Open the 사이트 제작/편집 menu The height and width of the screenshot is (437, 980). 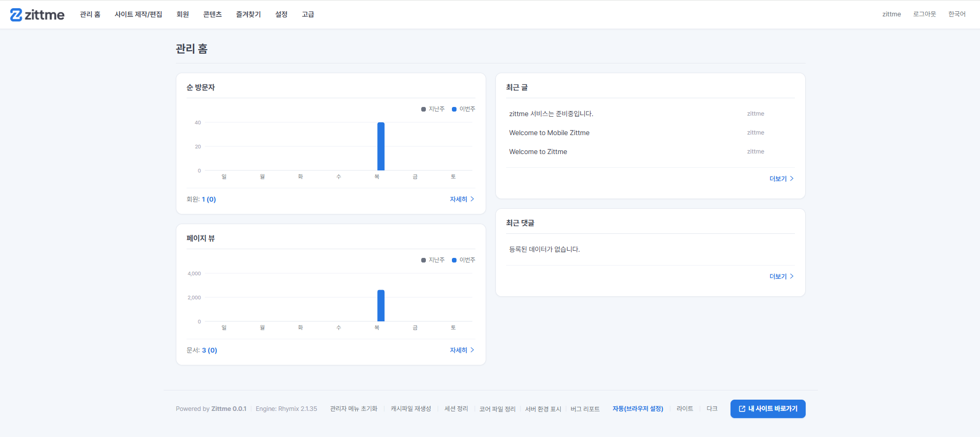pyautogui.click(x=138, y=14)
